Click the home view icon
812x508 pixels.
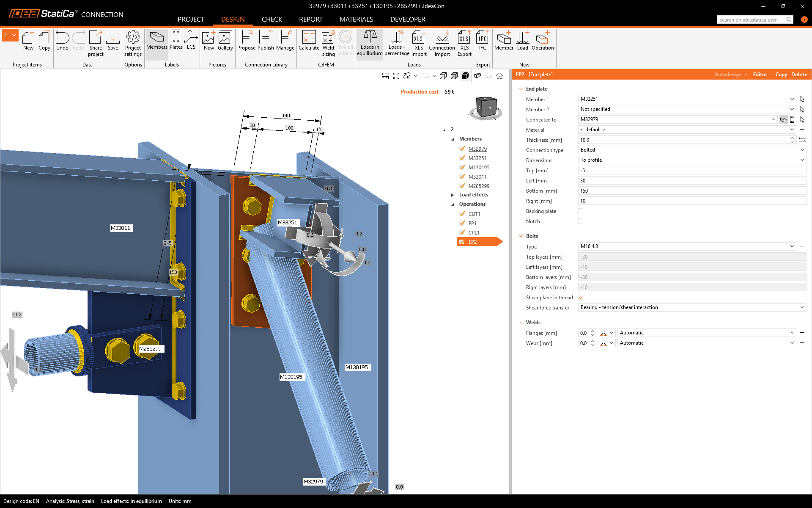[499, 76]
